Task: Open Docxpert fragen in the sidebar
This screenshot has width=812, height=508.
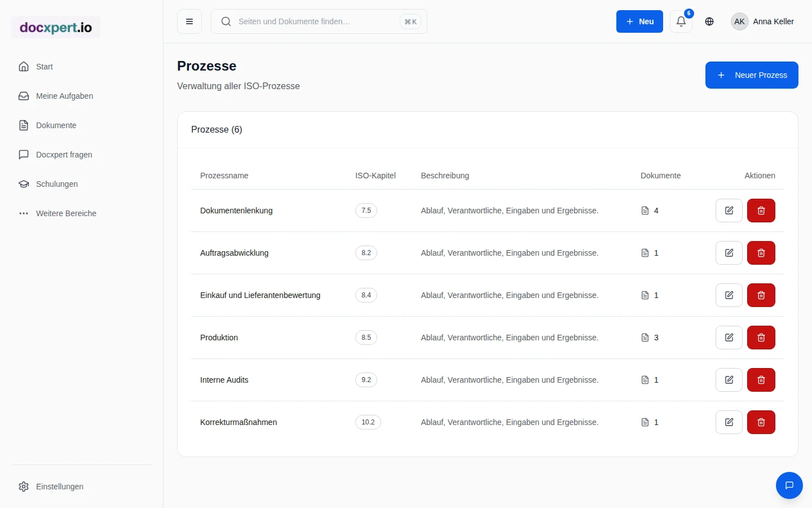Action: click(81, 155)
